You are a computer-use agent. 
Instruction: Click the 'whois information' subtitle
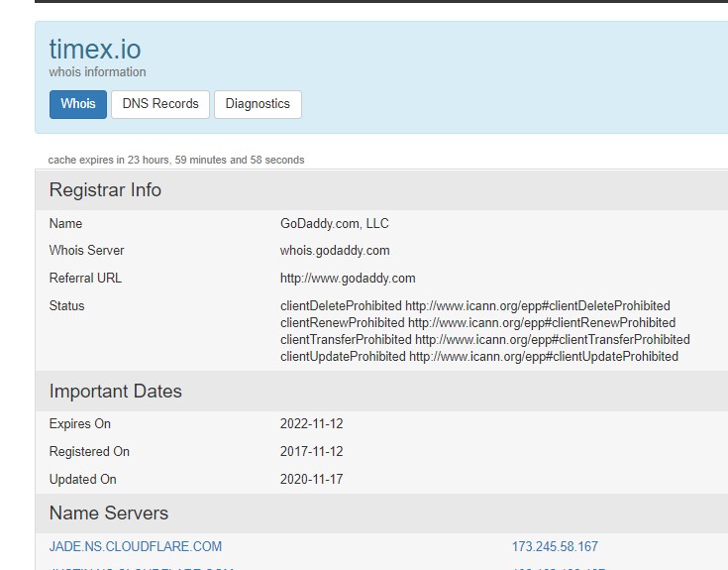97,72
